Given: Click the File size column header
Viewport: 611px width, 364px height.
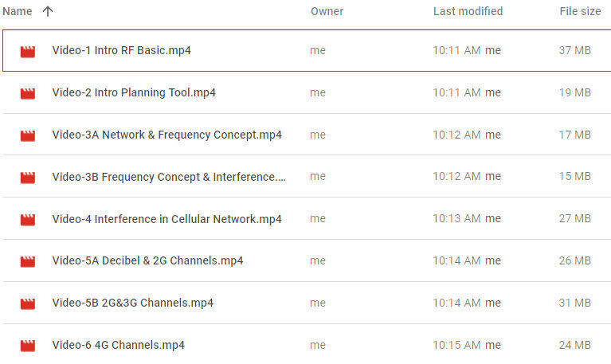Looking at the screenshot, I should [580, 11].
